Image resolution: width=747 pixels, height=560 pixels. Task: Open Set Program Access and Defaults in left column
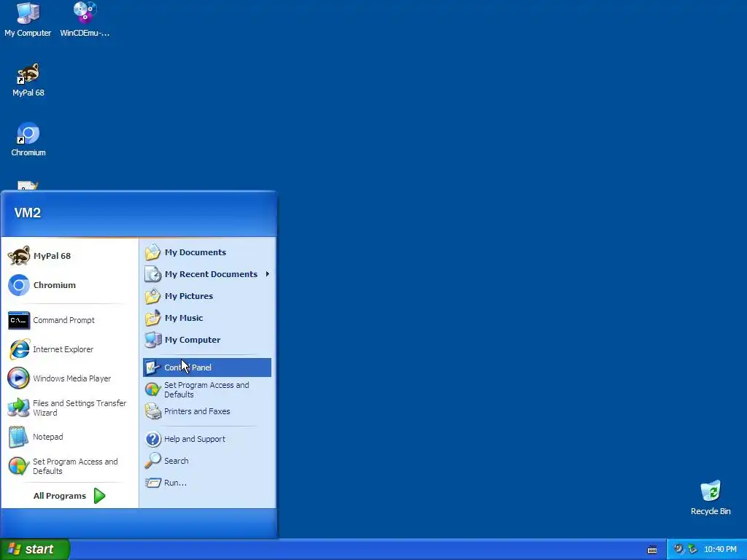pyautogui.click(x=69, y=466)
